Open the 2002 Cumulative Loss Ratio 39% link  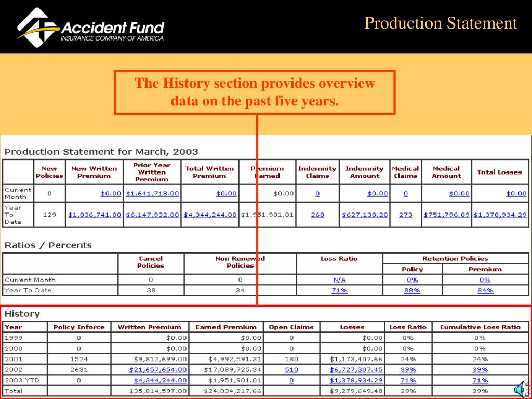tap(480, 370)
